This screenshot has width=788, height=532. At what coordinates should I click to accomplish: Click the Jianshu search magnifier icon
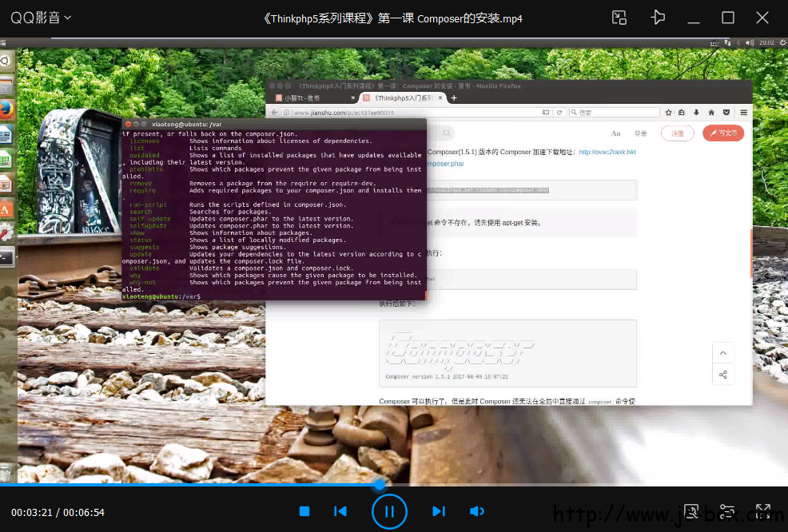point(446,133)
